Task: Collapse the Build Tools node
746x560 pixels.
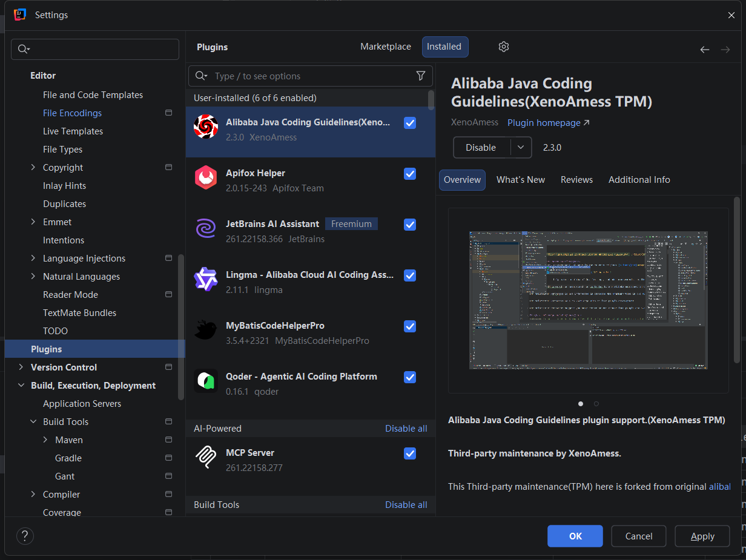Action: [x=33, y=421]
